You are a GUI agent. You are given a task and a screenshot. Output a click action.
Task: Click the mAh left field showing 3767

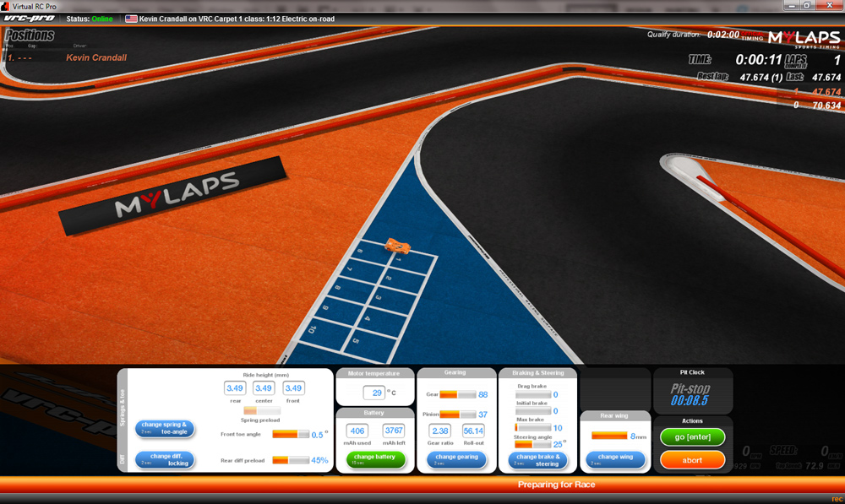coord(394,431)
